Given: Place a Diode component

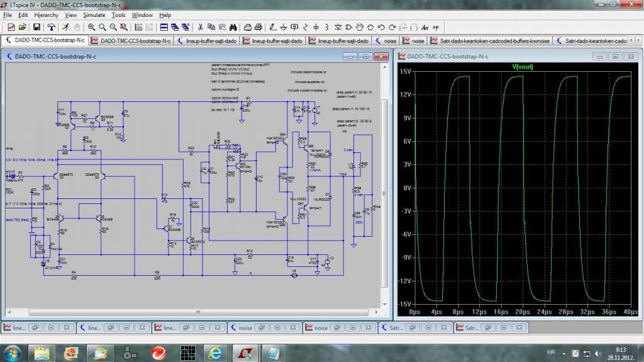Looking at the screenshot, I should [x=338, y=27].
